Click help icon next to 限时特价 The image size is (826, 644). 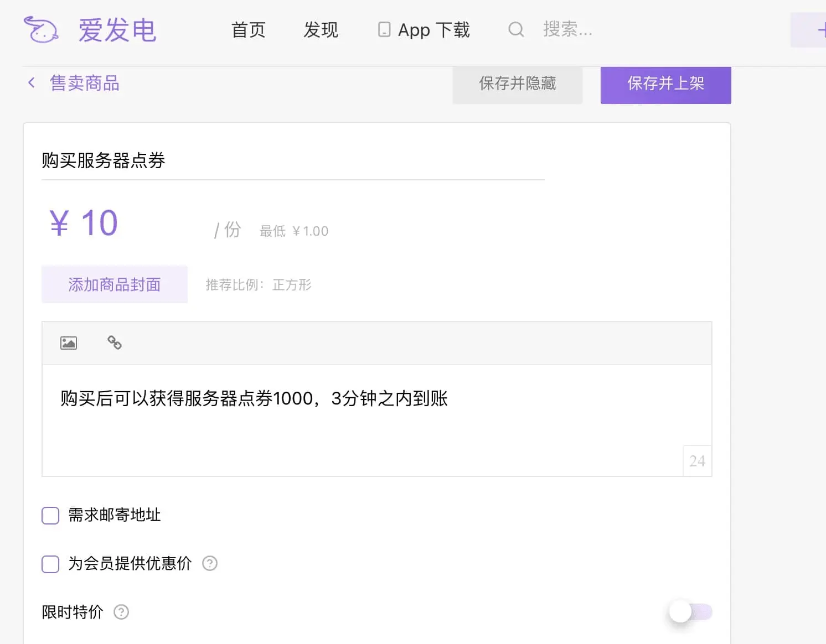tap(121, 612)
